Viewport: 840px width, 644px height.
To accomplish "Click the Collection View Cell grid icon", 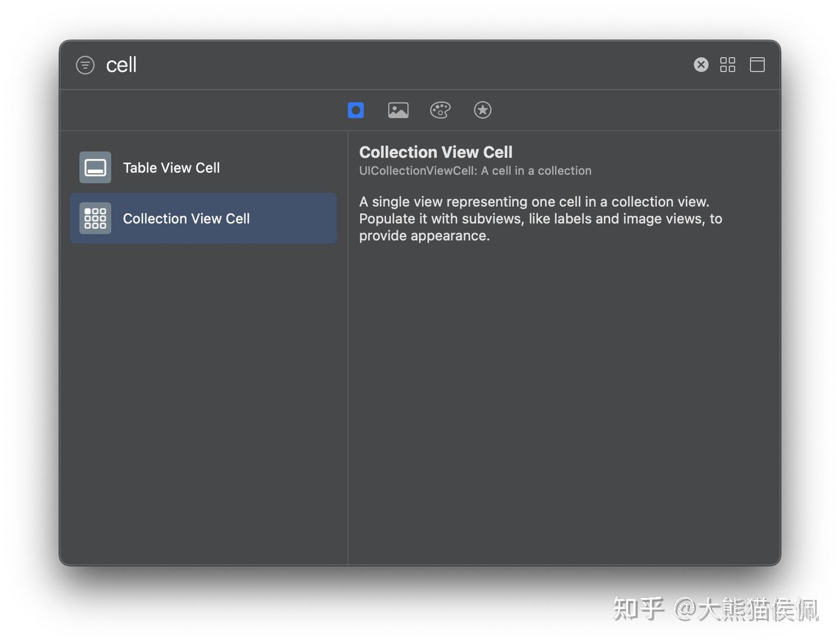I will [x=94, y=218].
